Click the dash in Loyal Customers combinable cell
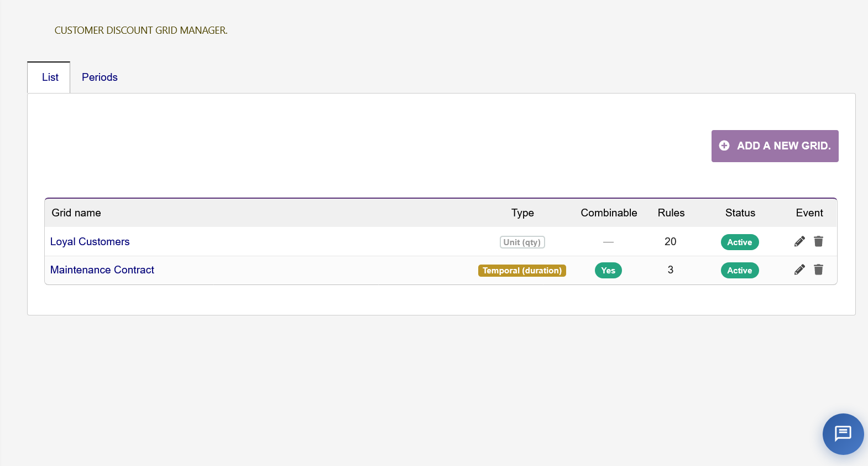Image resolution: width=868 pixels, height=466 pixels. click(608, 242)
